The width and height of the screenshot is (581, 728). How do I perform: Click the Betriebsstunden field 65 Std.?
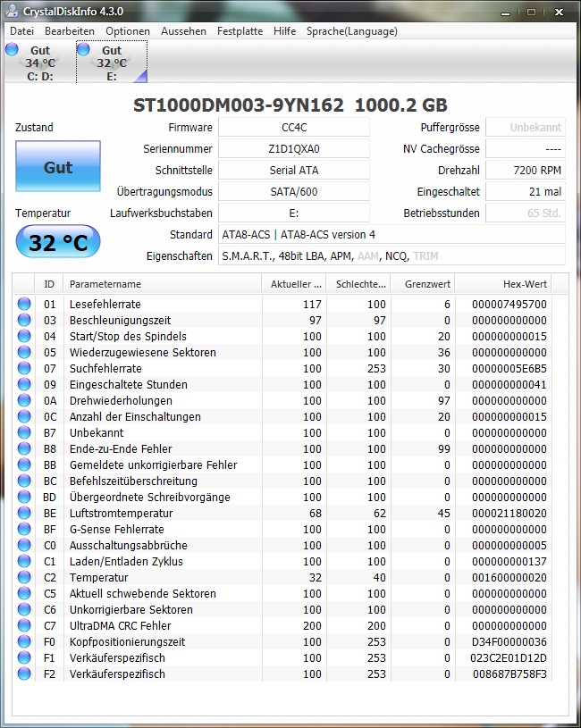[526, 213]
